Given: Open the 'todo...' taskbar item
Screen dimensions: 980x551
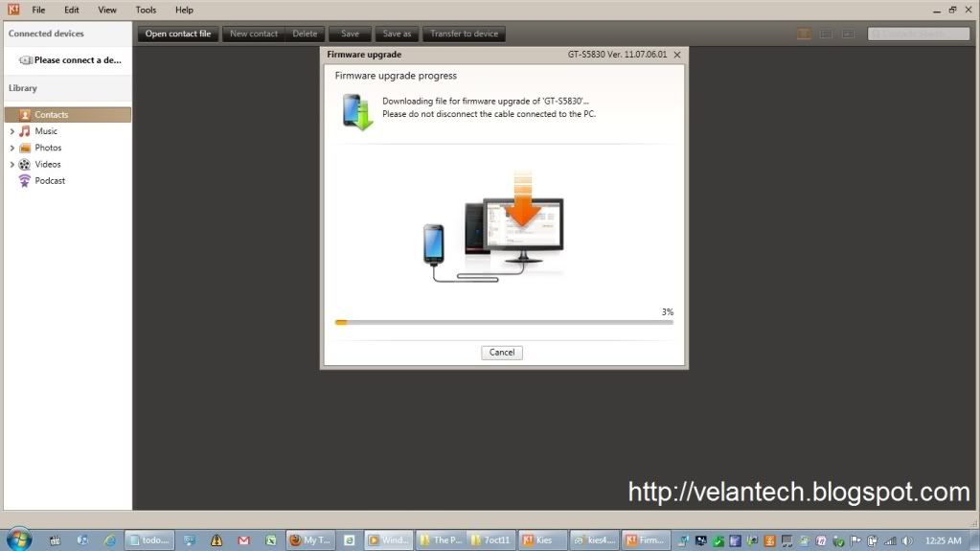Looking at the screenshot, I should 150,540.
